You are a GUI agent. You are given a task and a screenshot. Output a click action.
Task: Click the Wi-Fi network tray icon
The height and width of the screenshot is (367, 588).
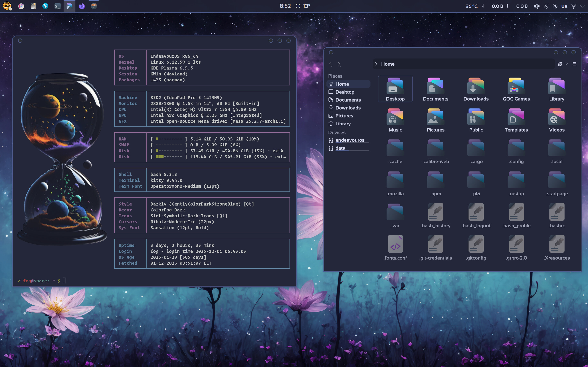point(574,6)
